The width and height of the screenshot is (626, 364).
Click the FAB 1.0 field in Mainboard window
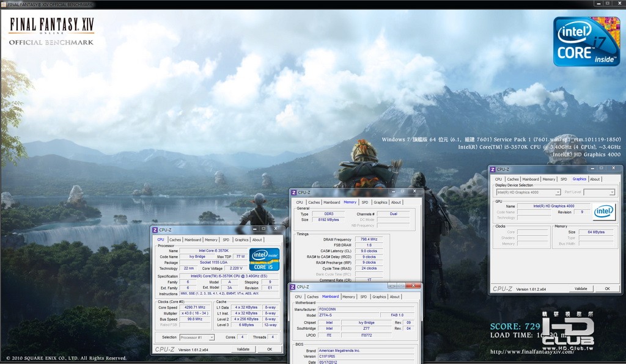(x=397, y=315)
